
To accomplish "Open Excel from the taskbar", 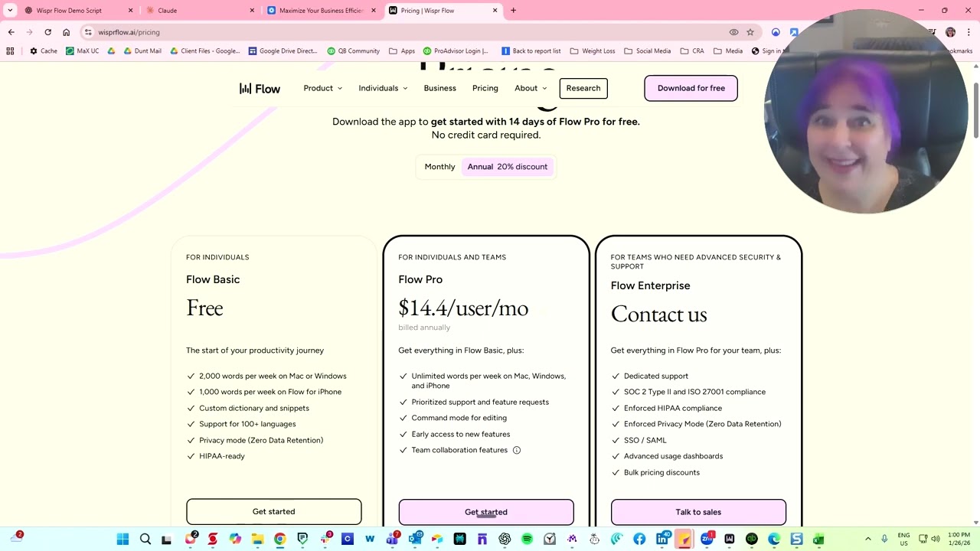I will tap(818, 540).
